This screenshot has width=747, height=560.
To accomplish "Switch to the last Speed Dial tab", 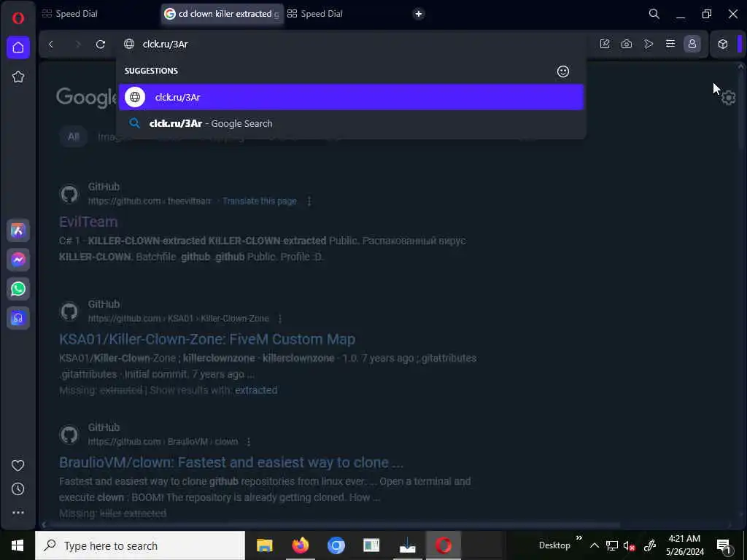I will (315, 14).
